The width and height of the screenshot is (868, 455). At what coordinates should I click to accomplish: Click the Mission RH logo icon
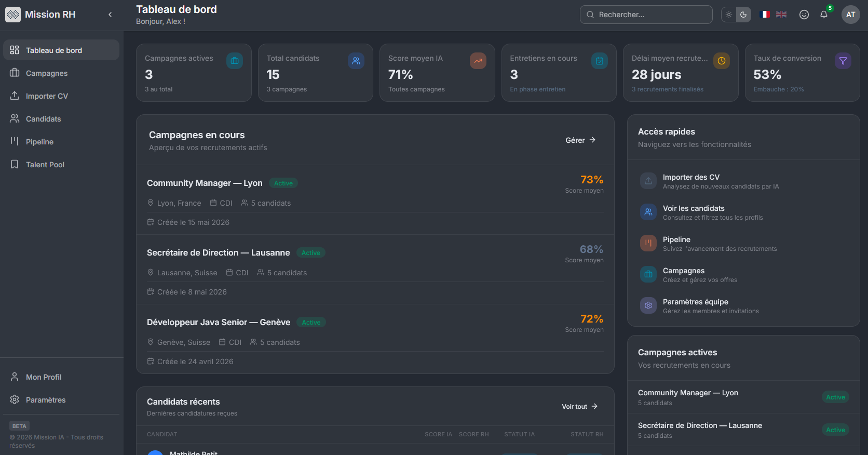tap(13, 15)
